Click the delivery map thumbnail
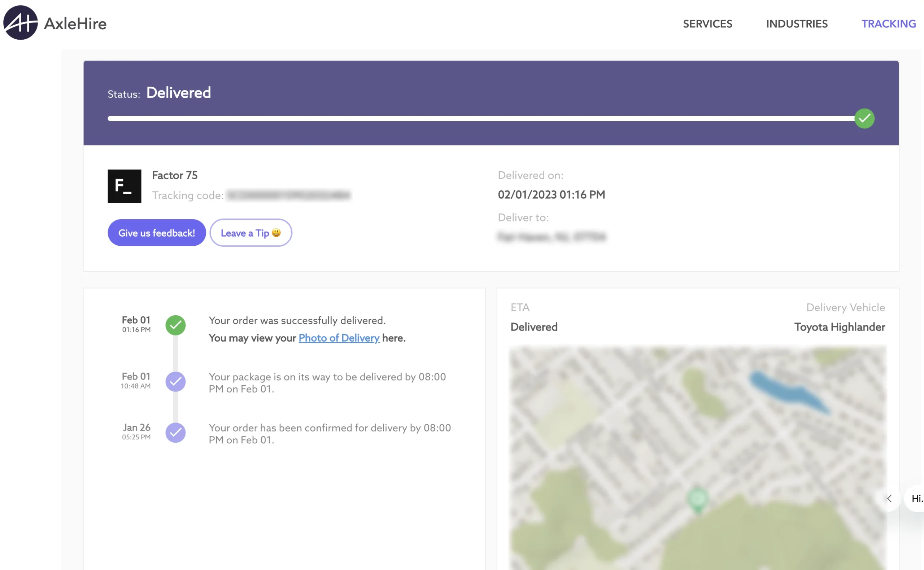The width and height of the screenshot is (924, 570). 698,462
